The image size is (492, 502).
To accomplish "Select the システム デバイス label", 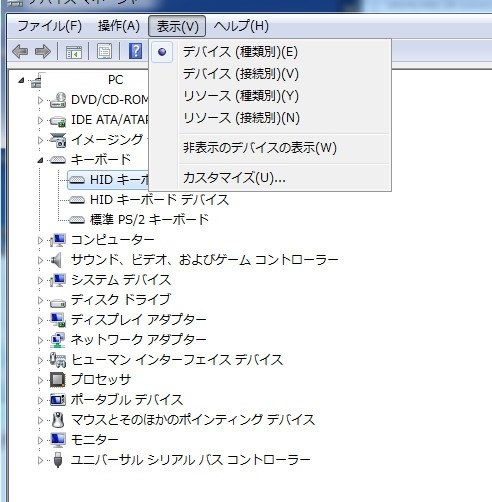I will click(x=121, y=280).
